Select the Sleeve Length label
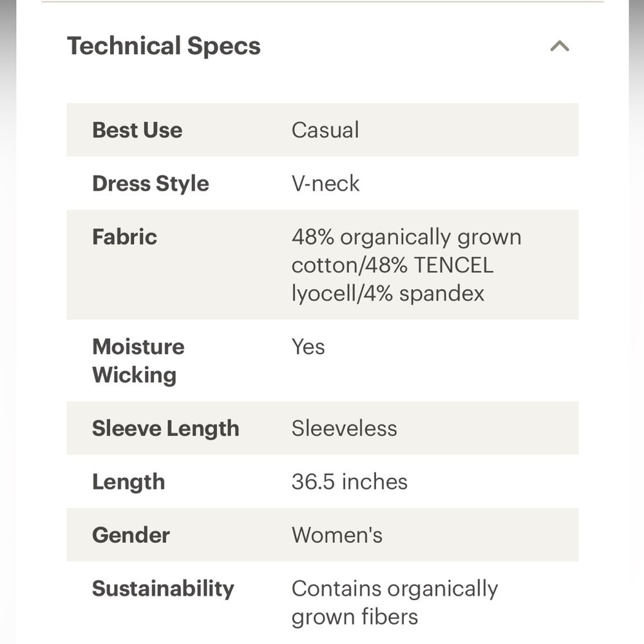 (x=166, y=428)
